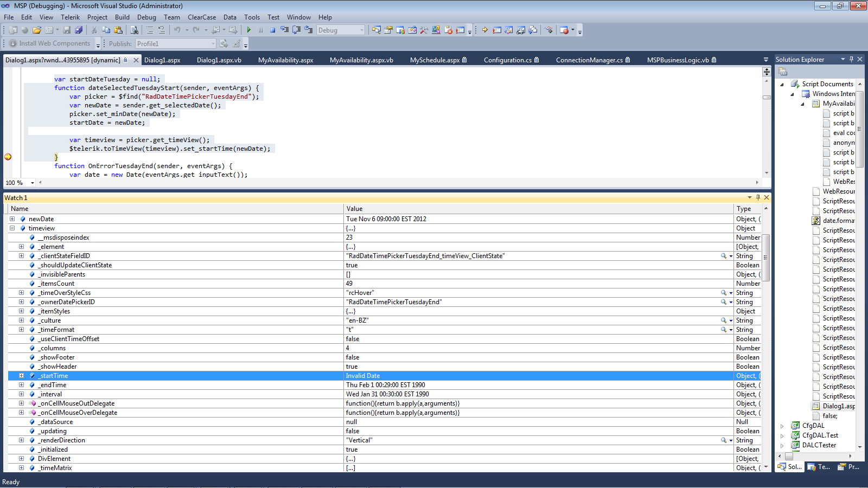Collapse the timeview watch variable
Screen dimensions: 868x488
pos(12,228)
